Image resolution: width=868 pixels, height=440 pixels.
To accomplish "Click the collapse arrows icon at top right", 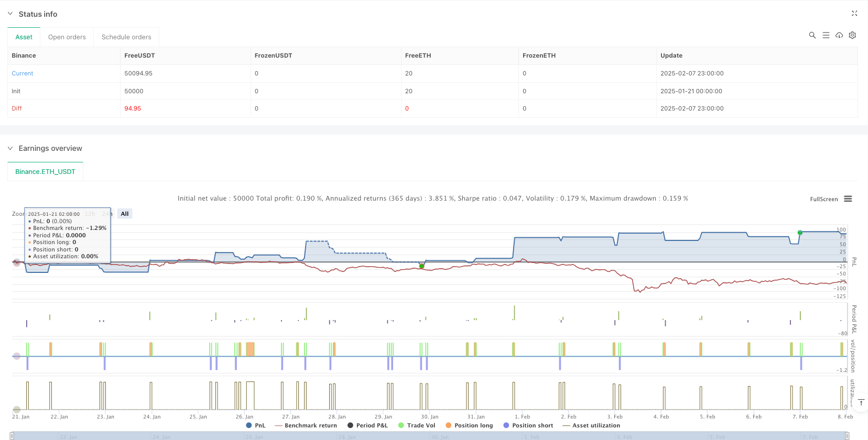I will (x=854, y=14).
